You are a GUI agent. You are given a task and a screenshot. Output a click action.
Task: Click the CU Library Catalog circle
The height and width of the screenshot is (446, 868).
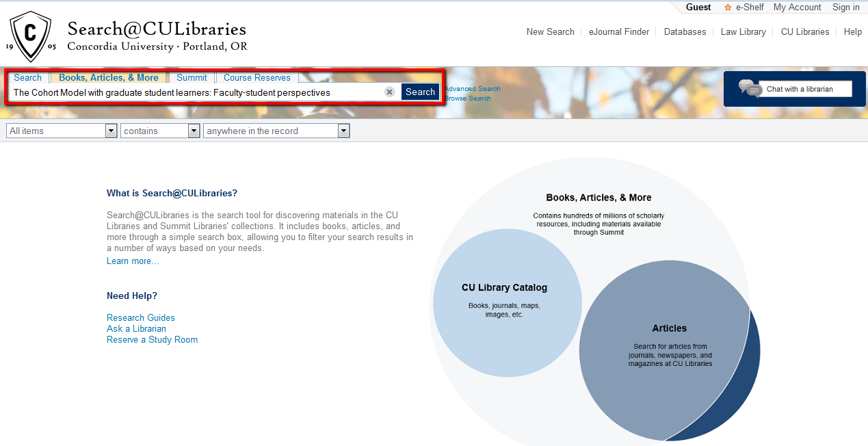point(508,302)
